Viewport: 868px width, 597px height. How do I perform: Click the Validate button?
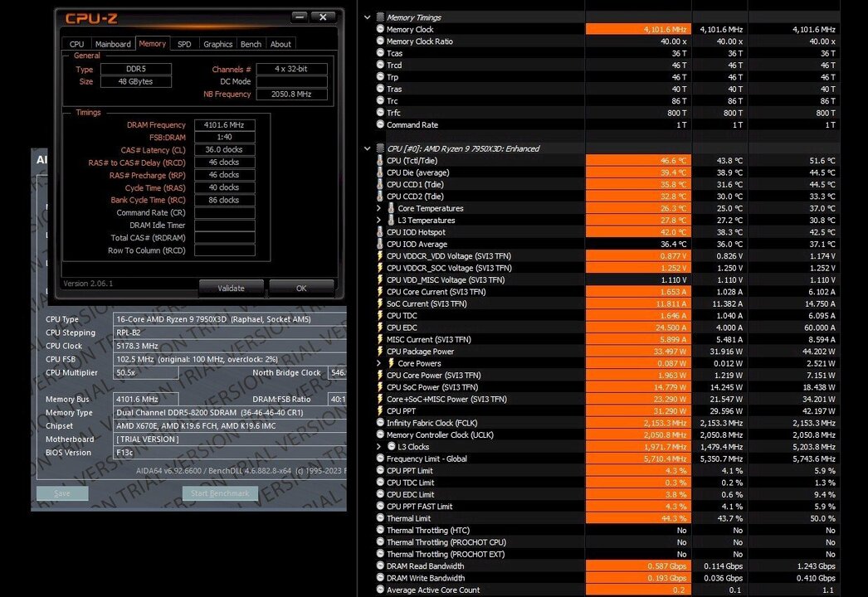click(x=232, y=288)
